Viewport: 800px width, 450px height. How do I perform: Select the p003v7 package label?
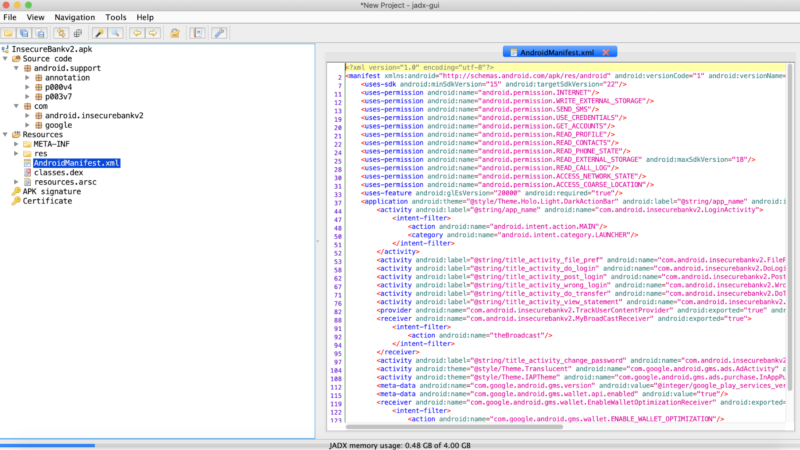click(58, 96)
